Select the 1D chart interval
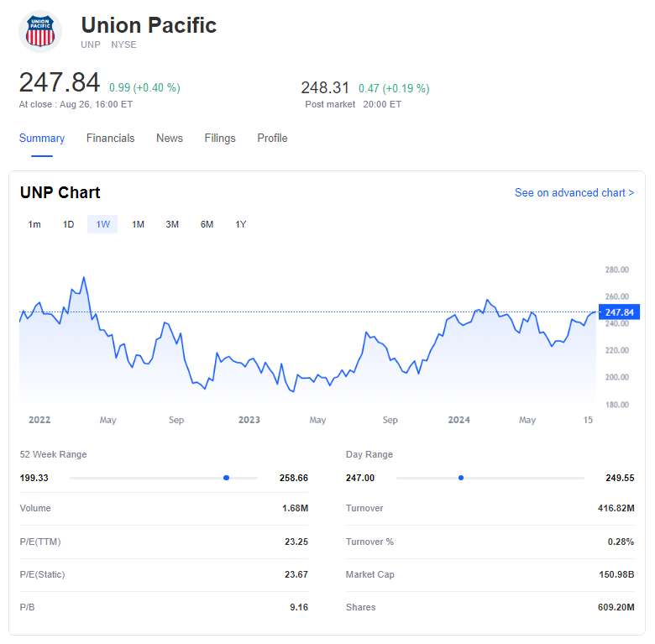 tap(69, 224)
